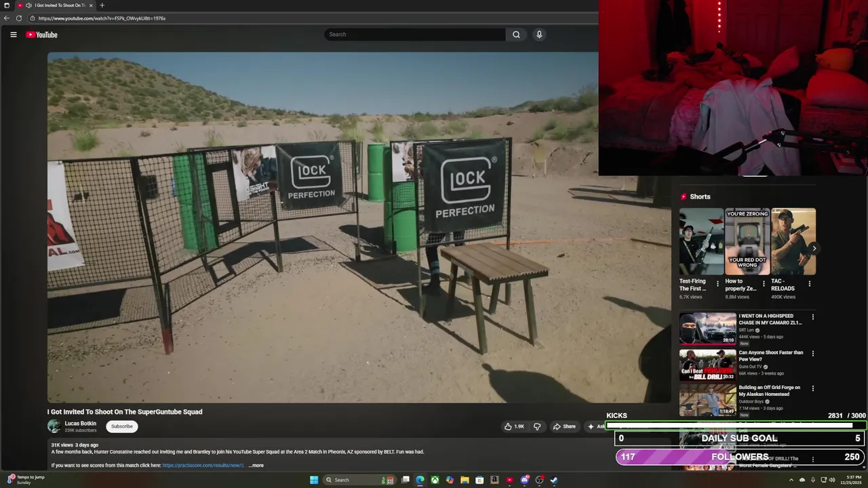This screenshot has width=868, height=488.
Task: Start voice search with the microphone icon
Action: pos(539,35)
